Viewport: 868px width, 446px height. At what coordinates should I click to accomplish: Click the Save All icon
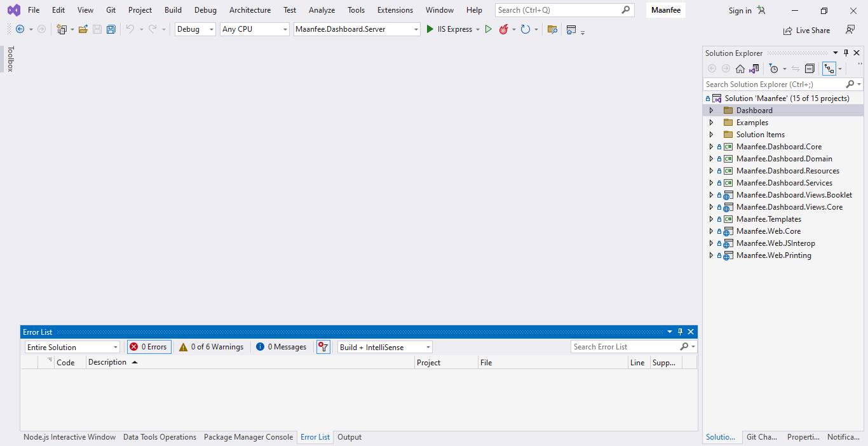click(x=111, y=29)
